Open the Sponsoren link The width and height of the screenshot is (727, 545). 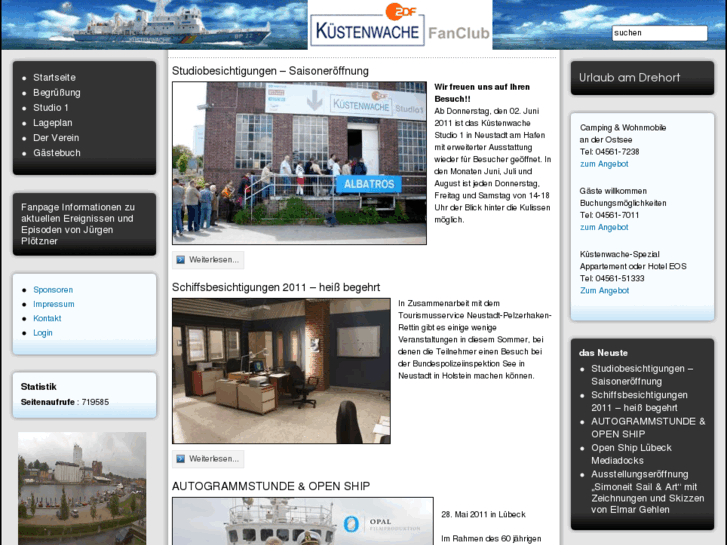coord(53,289)
